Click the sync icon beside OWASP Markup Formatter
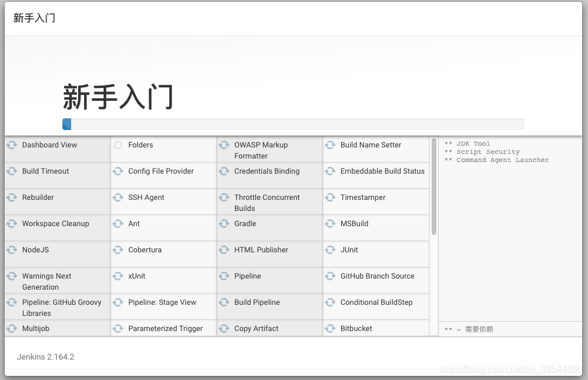This screenshot has width=588, height=380. pos(224,145)
